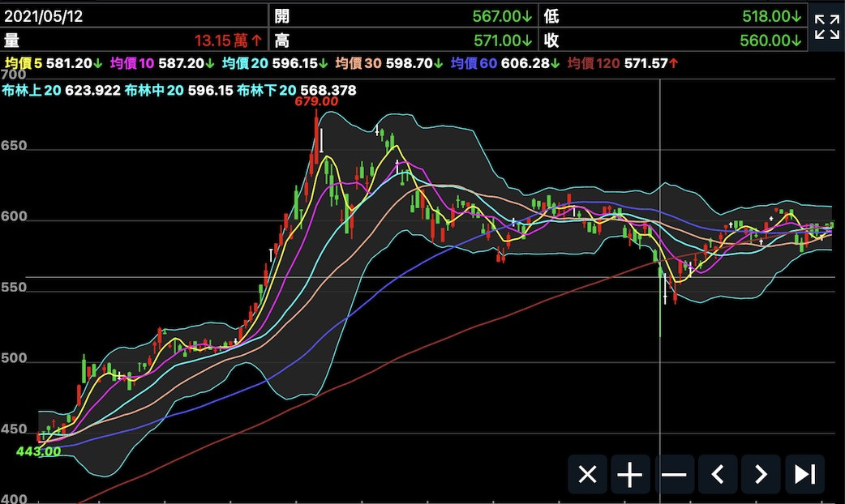Click the X button in chart controls
Viewport: 845px width, 504px height.
pos(587,475)
